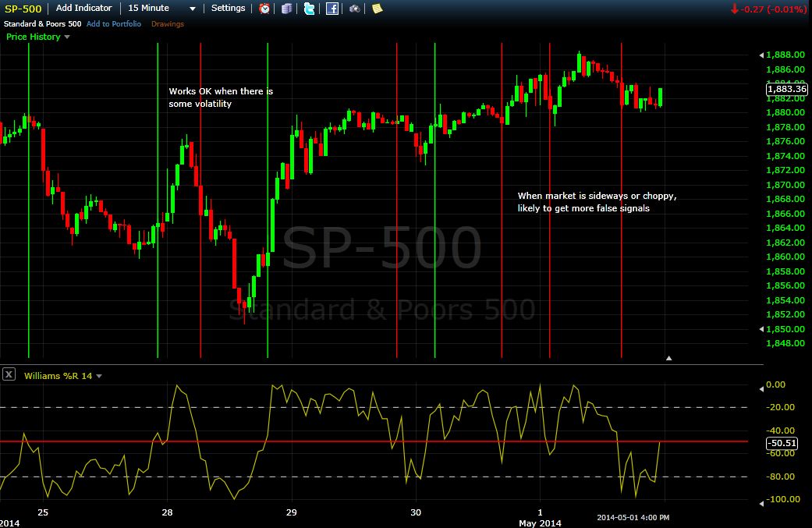
Task: Click the scale marker beside indicator -100.00
Action: pos(761,503)
